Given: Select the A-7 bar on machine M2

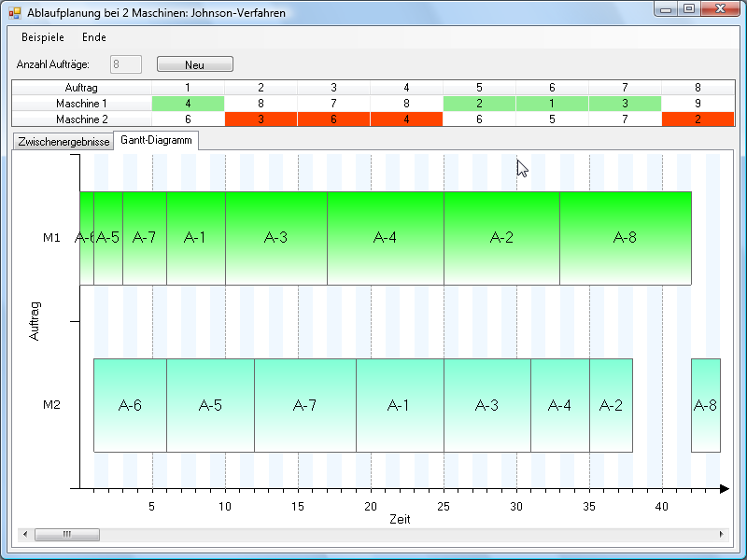Looking at the screenshot, I should click(x=304, y=405).
